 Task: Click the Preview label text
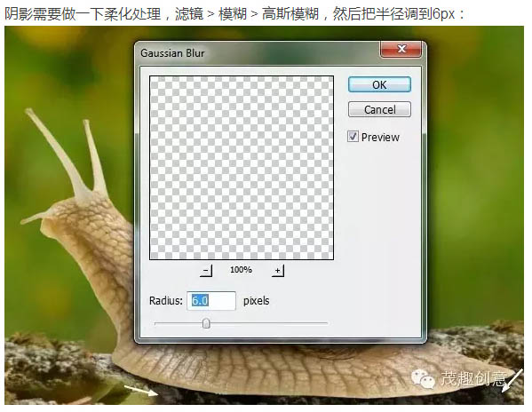click(x=380, y=138)
